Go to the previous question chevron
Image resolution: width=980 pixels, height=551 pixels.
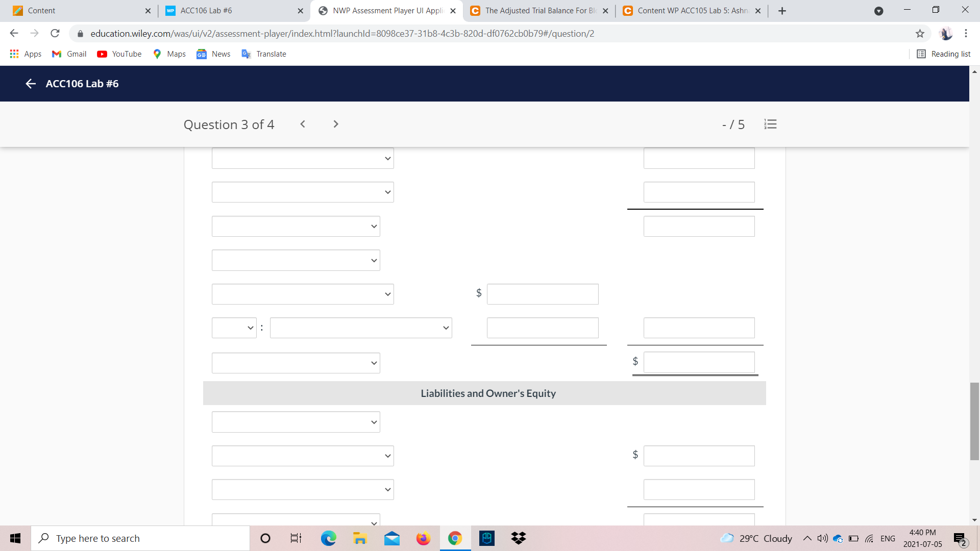coord(303,124)
